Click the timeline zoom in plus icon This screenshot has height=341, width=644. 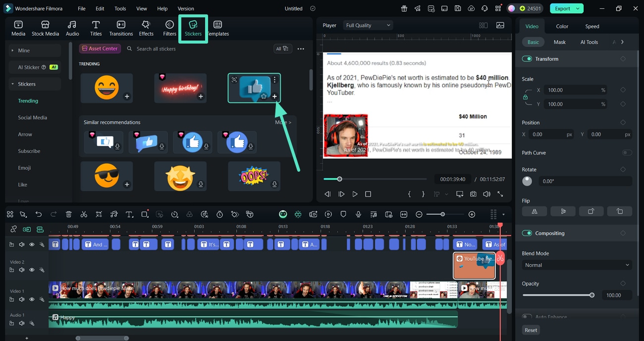coord(472,214)
